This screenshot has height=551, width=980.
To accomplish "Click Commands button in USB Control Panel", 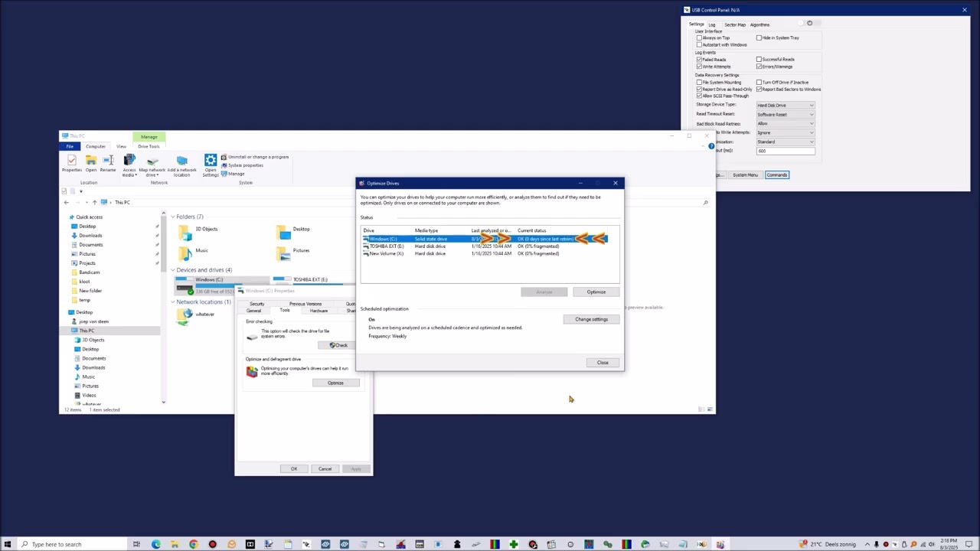I will click(776, 175).
